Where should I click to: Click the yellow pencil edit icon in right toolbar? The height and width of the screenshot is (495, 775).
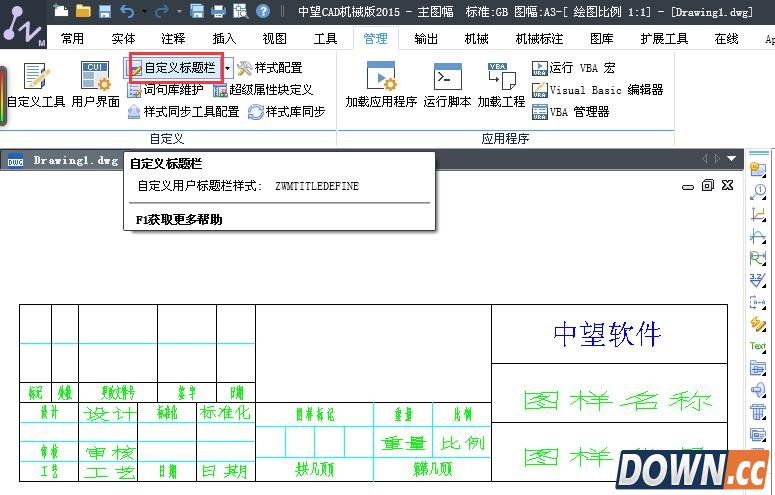[757, 324]
